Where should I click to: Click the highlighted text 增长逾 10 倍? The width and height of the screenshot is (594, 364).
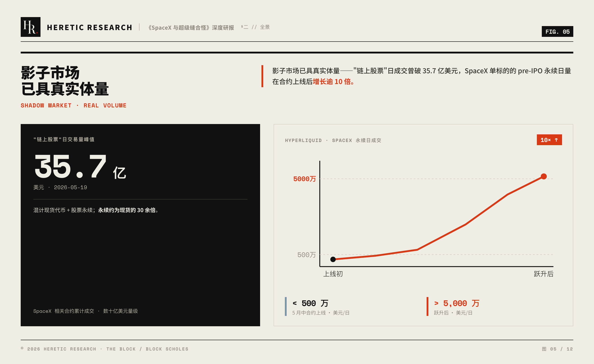[x=333, y=82]
